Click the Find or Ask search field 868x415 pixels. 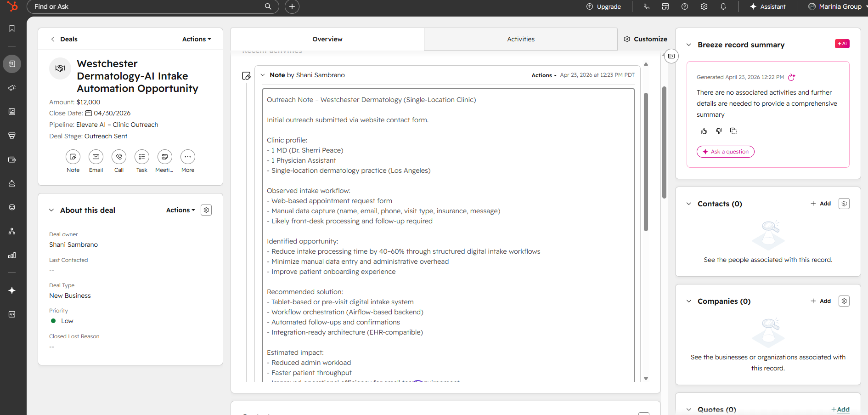point(147,6)
